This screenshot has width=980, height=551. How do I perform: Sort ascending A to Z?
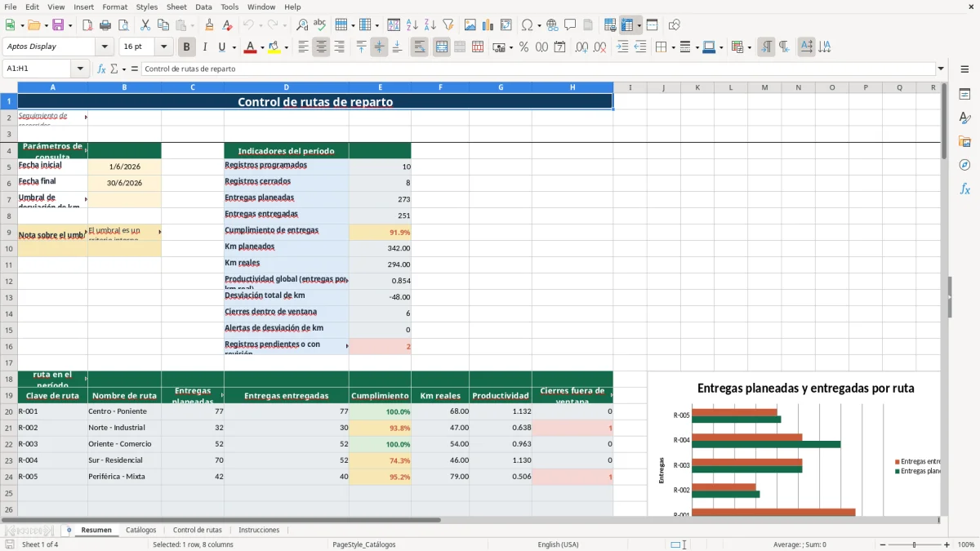coord(412,25)
